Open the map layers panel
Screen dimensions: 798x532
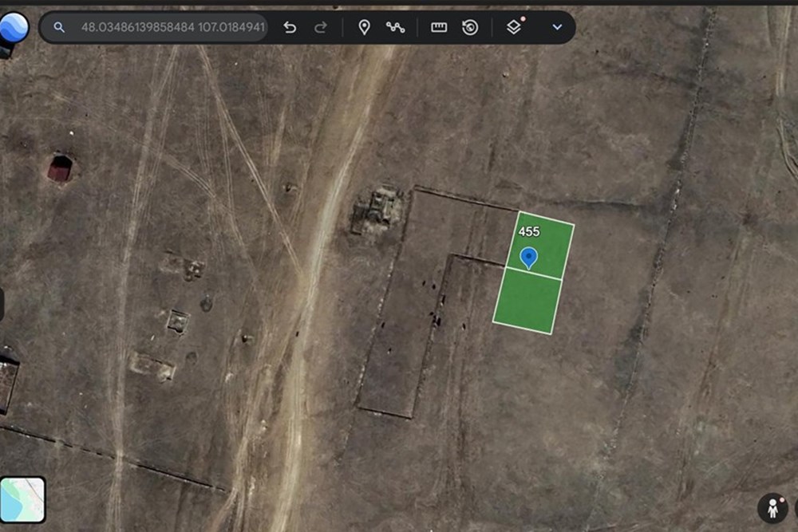pyautogui.click(x=514, y=27)
